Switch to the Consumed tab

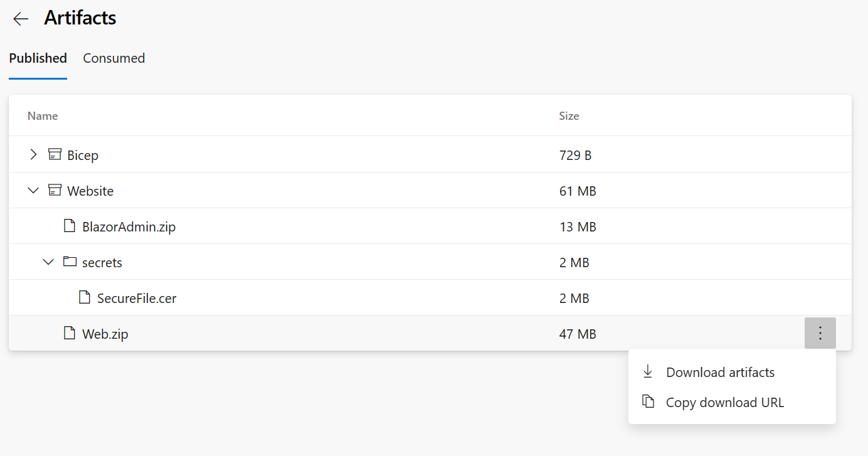pyautogui.click(x=114, y=58)
